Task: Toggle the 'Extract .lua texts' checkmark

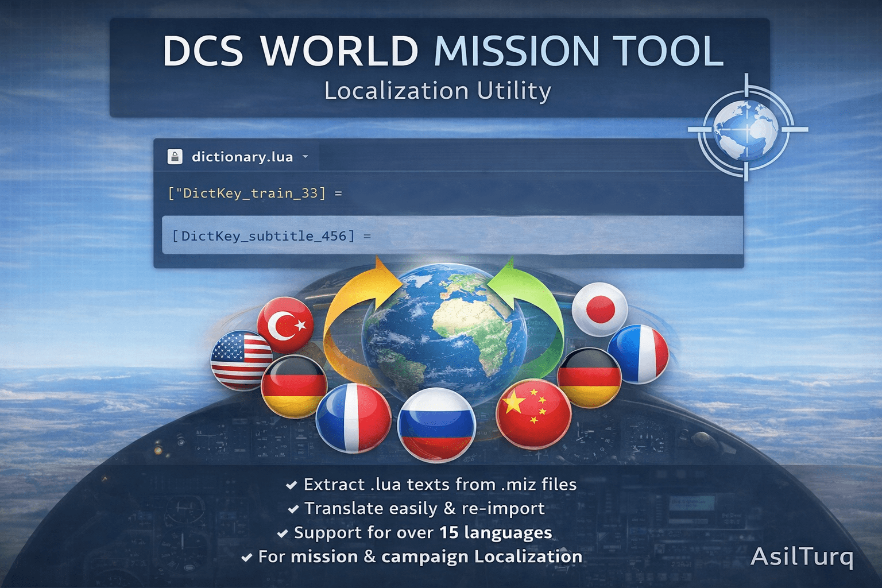Action: [292, 485]
